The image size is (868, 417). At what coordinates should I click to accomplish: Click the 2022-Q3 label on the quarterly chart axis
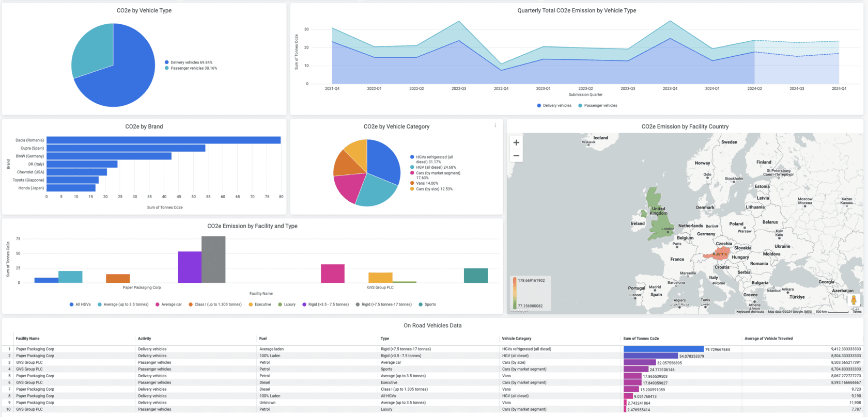[x=459, y=89]
